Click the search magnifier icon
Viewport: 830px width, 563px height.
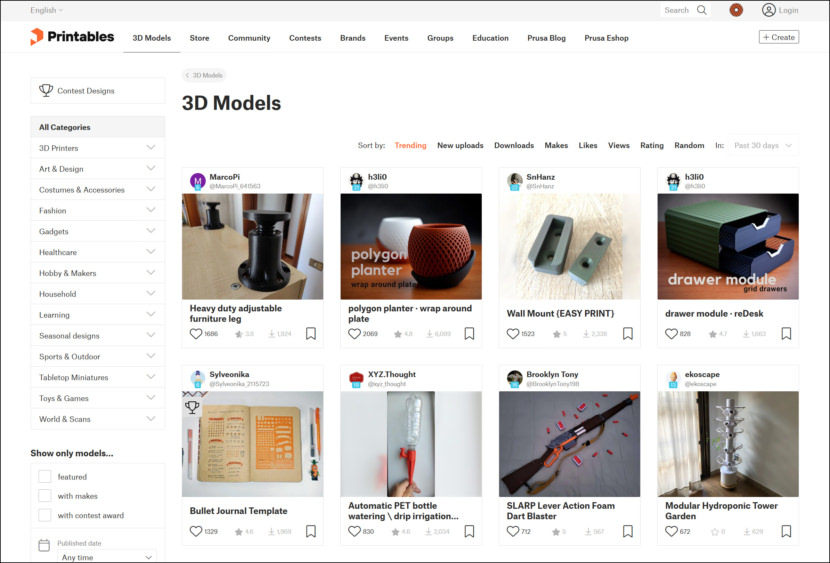point(702,10)
